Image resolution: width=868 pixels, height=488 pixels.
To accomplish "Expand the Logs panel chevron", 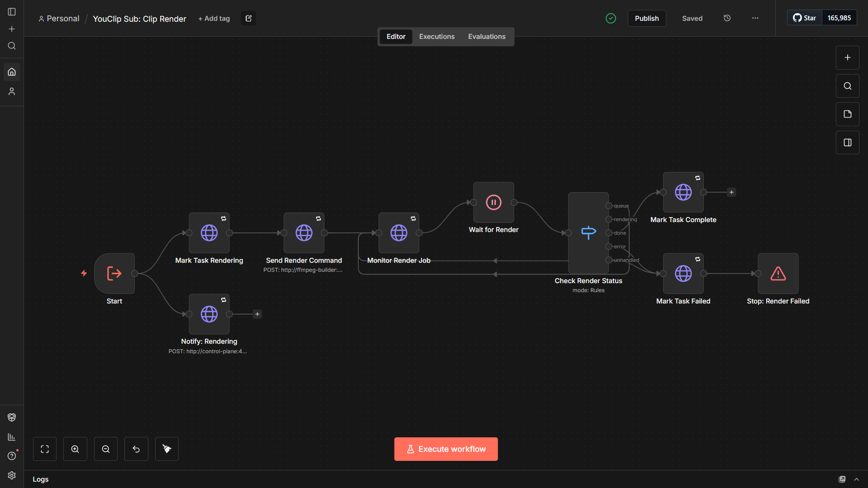I will [857, 479].
